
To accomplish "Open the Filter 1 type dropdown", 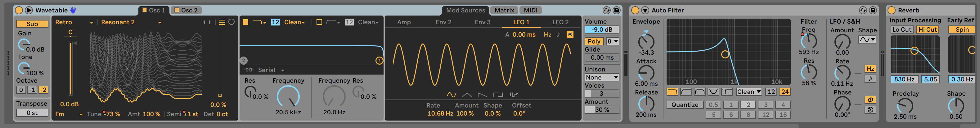I will click(x=259, y=22).
